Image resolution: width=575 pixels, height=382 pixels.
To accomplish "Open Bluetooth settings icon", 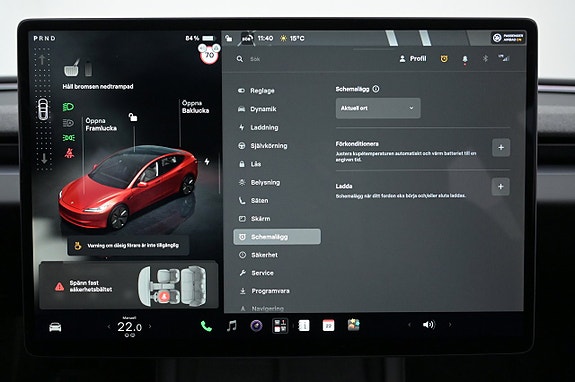I will [x=485, y=58].
